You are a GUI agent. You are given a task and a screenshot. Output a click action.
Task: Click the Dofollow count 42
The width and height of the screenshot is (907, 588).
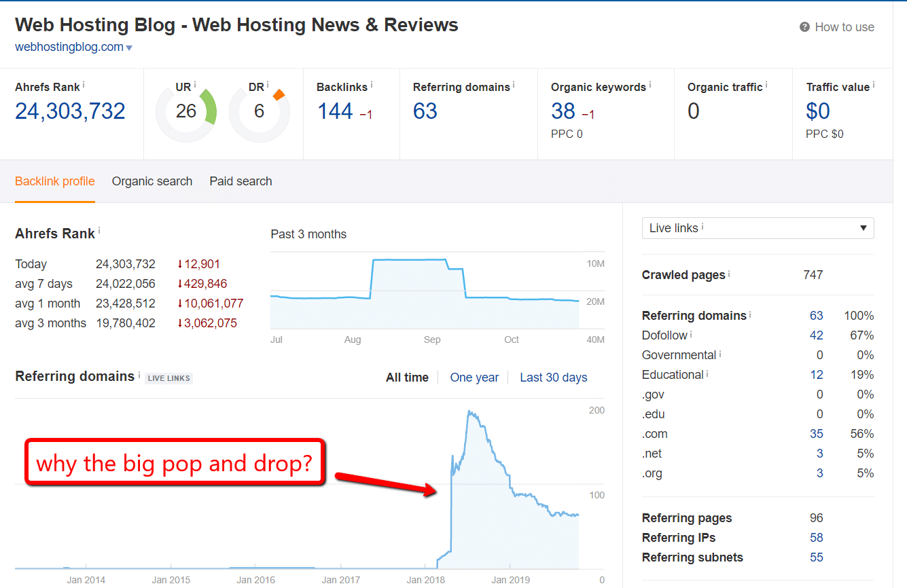(817, 335)
